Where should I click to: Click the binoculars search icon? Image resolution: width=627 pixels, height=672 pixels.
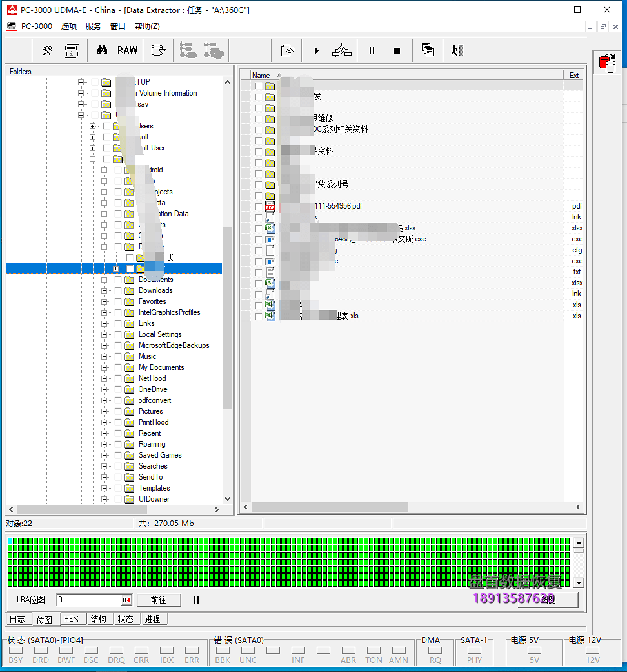pos(102,50)
